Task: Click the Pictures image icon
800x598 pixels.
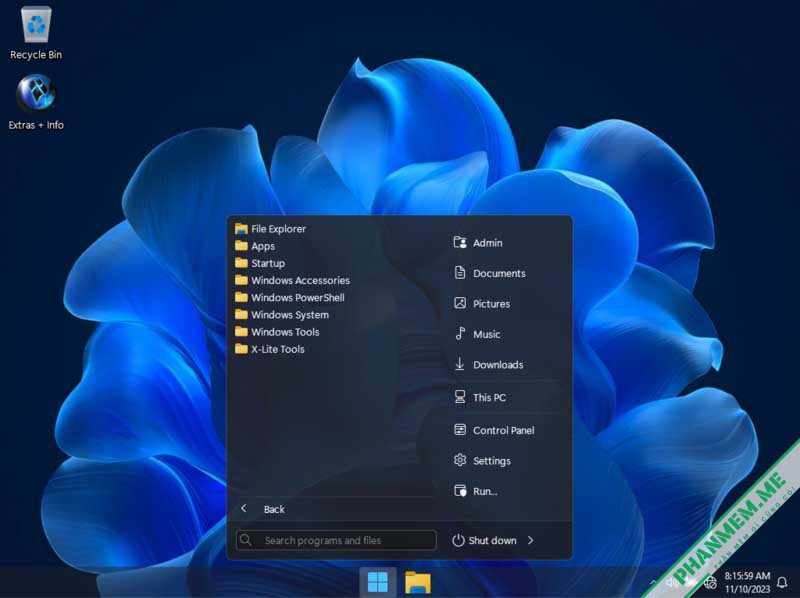Action: click(x=460, y=303)
